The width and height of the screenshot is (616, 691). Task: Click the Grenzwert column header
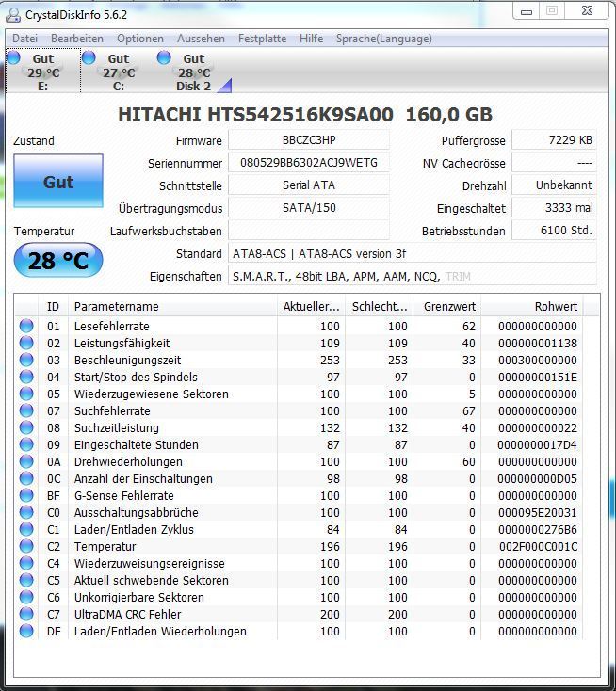tap(447, 306)
